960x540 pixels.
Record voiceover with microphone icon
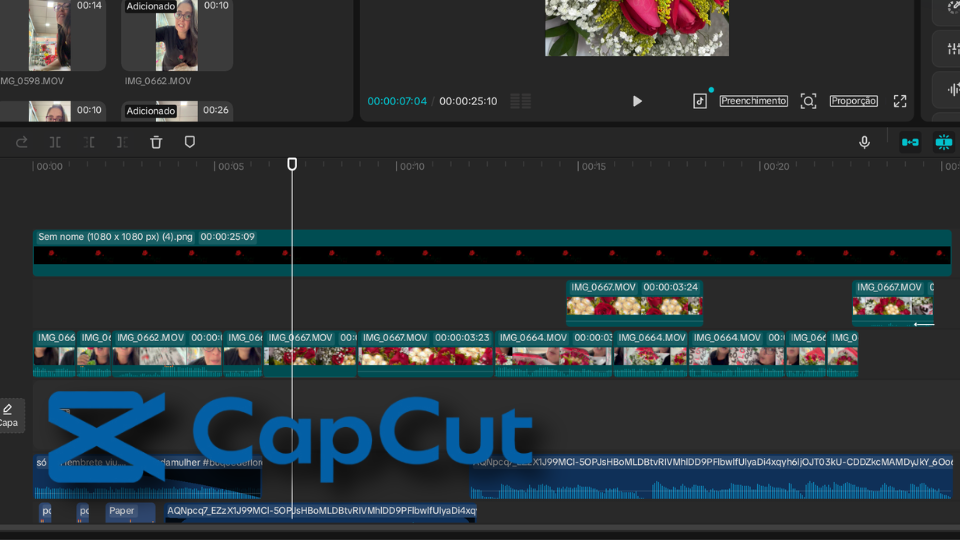click(x=864, y=142)
